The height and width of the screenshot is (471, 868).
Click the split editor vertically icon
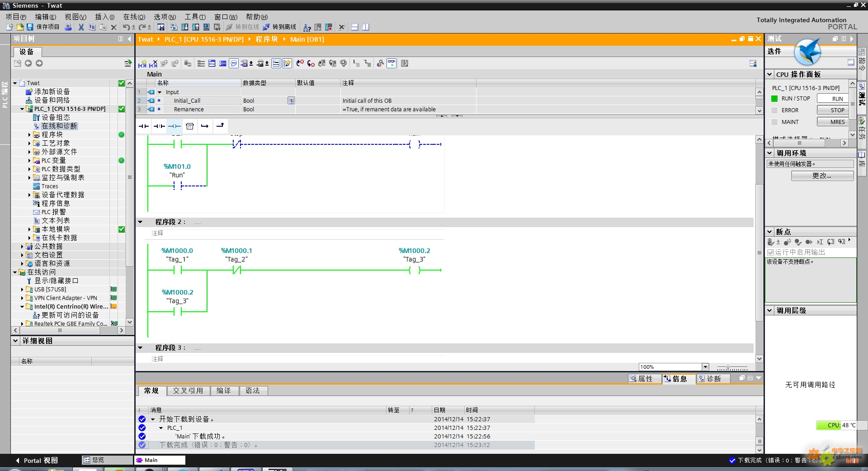click(366, 27)
